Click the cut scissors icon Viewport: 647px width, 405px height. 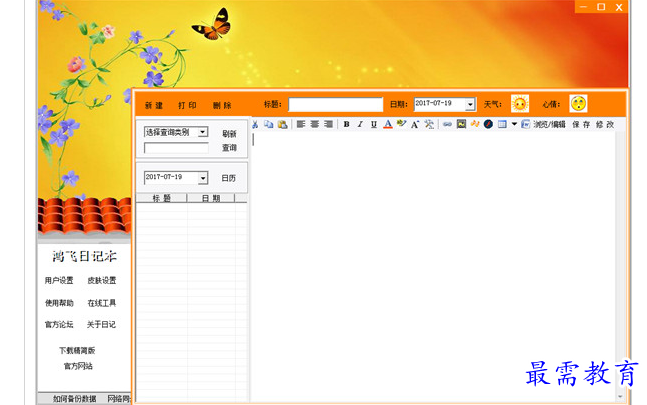point(255,125)
